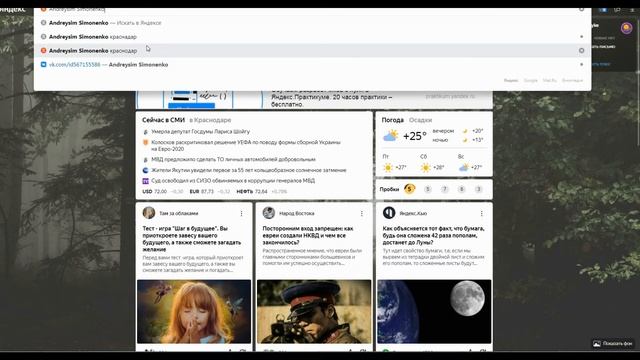The image size is (640, 360).
Task: Click the Sunday (Вс) cloudy forecast icon
Action: tap(463, 167)
